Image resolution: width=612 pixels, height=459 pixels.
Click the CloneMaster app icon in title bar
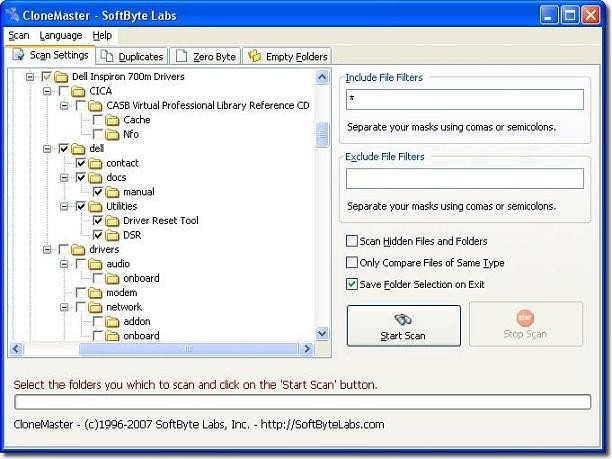point(12,14)
